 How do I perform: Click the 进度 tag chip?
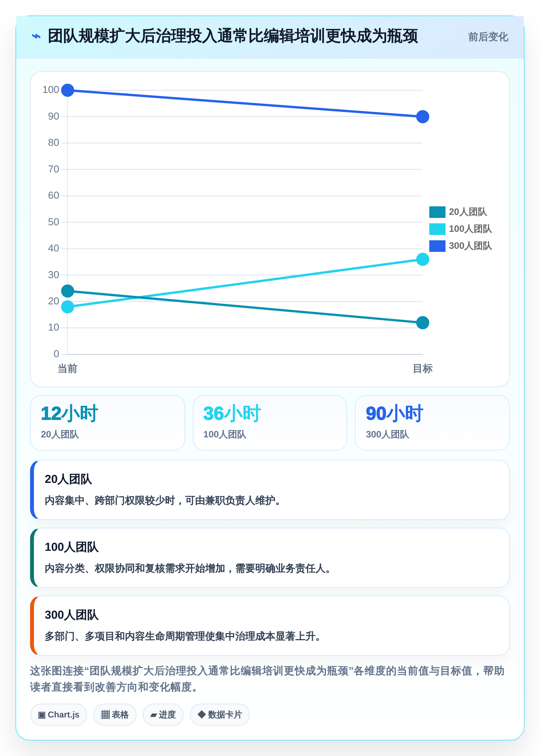tap(163, 715)
